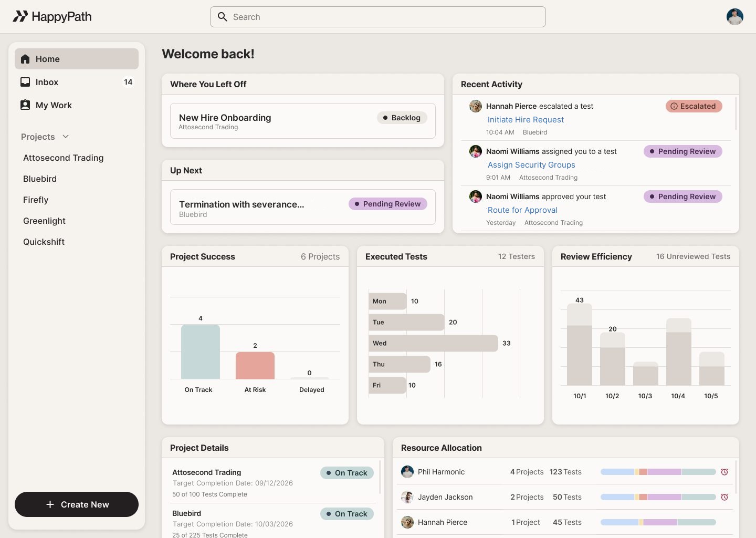
Task: Click the Create New button
Action: (77, 504)
